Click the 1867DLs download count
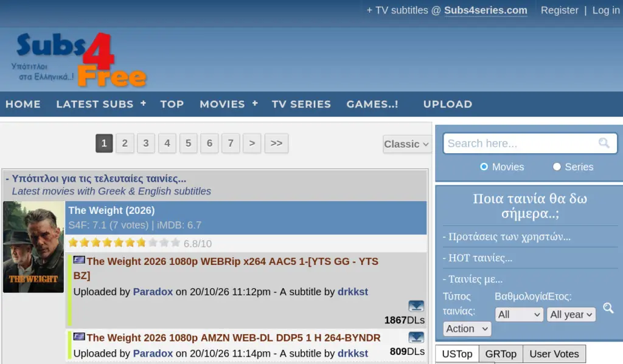 pyautogui.click(x=405, y=320)
